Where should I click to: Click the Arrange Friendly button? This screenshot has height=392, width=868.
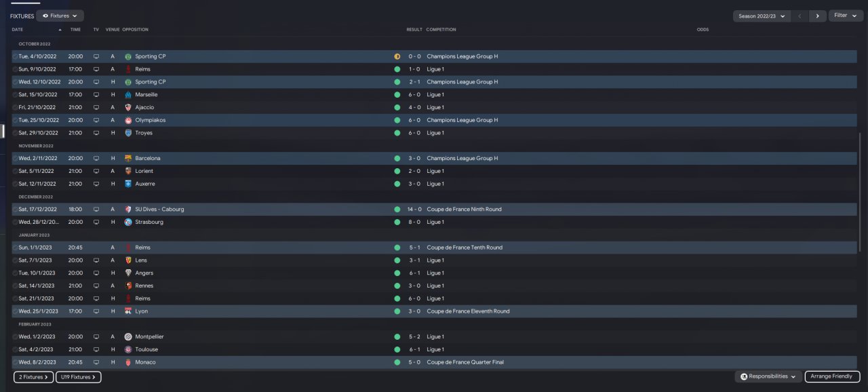point(832,376)
